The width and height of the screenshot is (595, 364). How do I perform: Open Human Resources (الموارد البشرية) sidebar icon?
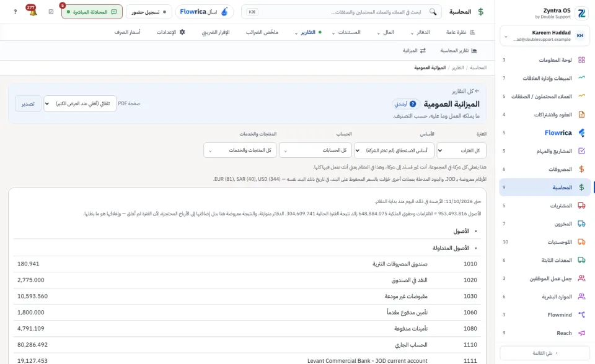coord(581,297)
